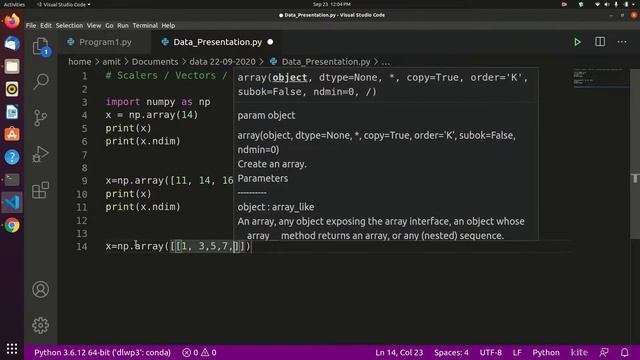Viewport: 640px width, 360px height.
Task: Click line 3 import numpy as np
Action: click(158, 102)
